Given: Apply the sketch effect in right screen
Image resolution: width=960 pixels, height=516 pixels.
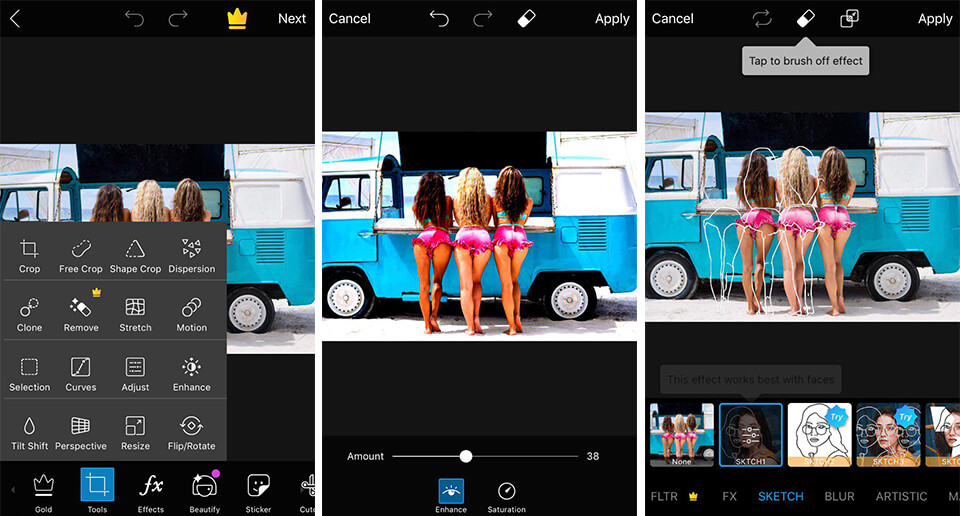Looking at the screenshot, I should click(935, 19).
